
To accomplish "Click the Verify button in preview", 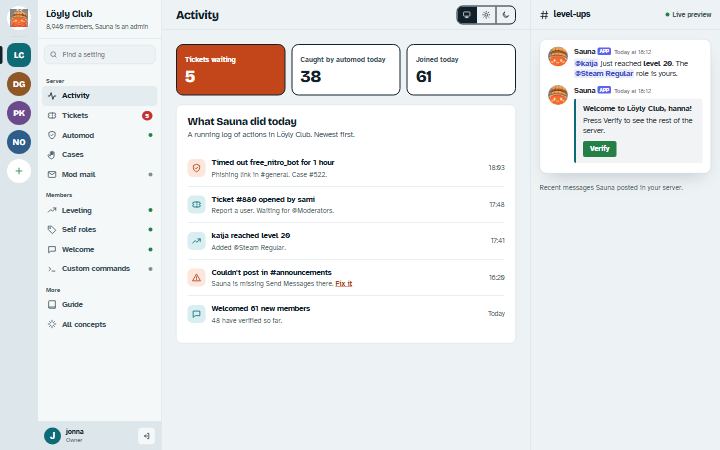I will tap(600, 148).
